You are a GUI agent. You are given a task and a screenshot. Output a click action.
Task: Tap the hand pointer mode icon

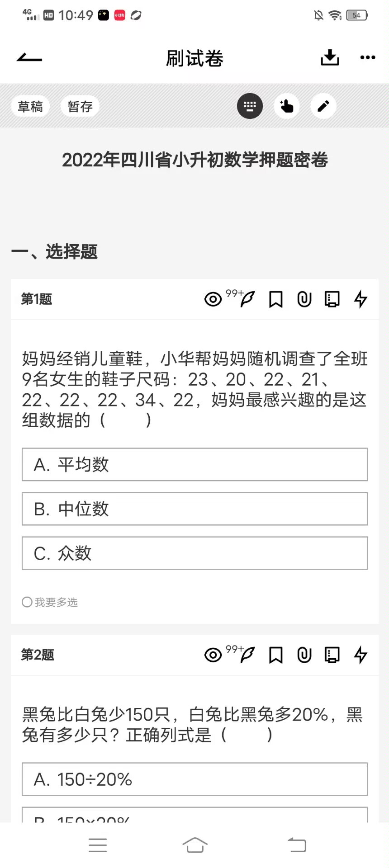pos(286,106)
